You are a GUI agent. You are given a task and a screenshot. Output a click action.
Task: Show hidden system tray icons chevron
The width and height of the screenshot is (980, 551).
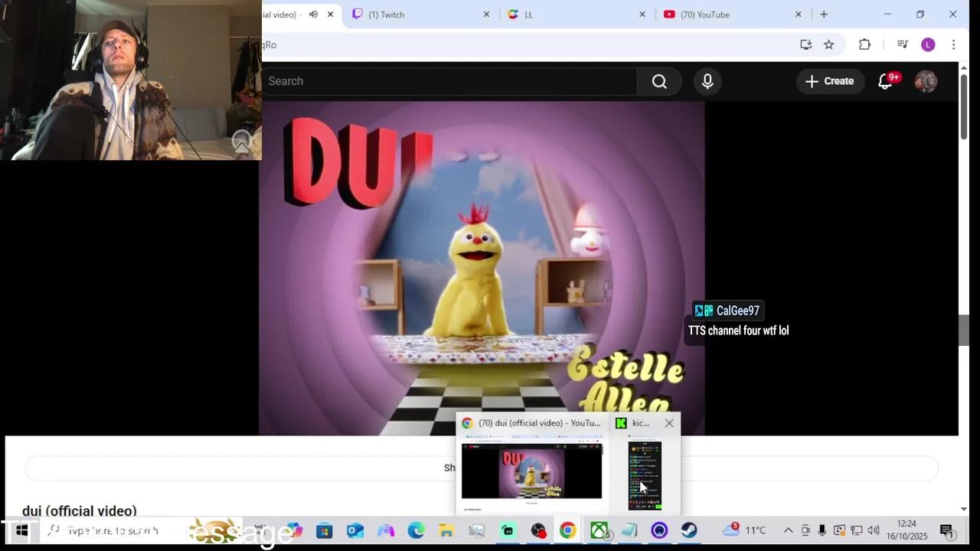tap(788, 530)
